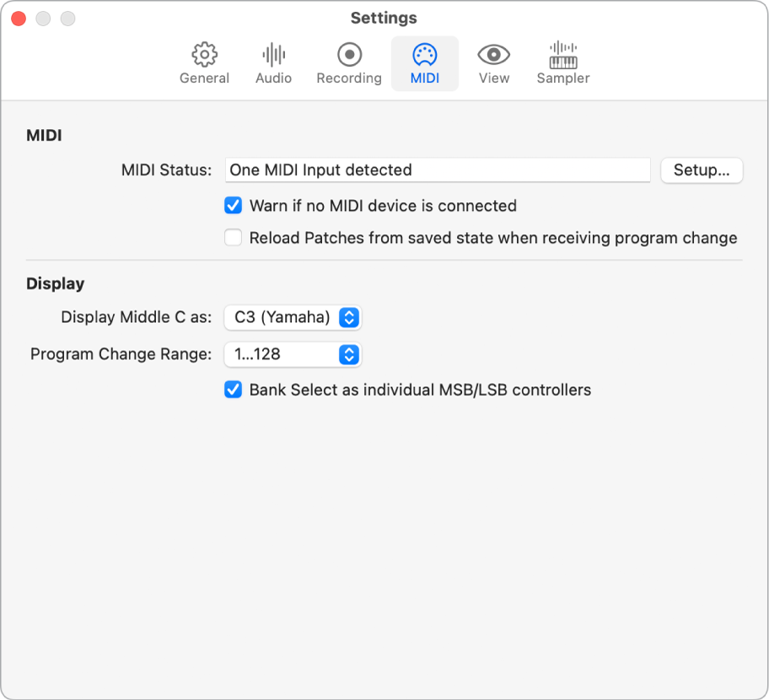The image size is (769, 700).
Task: Click the Settings window title bar
Action: pyautogui.click(x=384, y=18)
